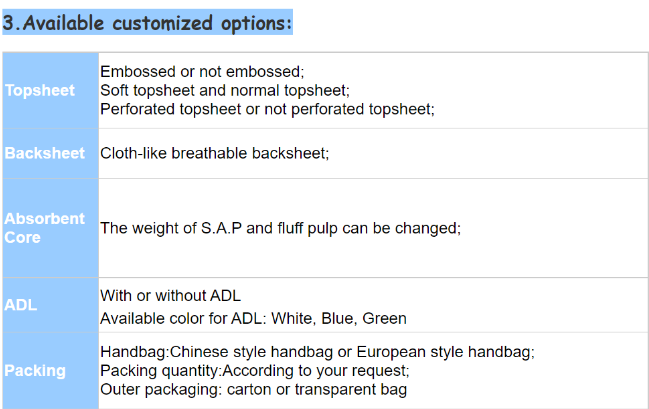Click the Absorbent Core header cell

pyautogui.click(x=50, y=228)
